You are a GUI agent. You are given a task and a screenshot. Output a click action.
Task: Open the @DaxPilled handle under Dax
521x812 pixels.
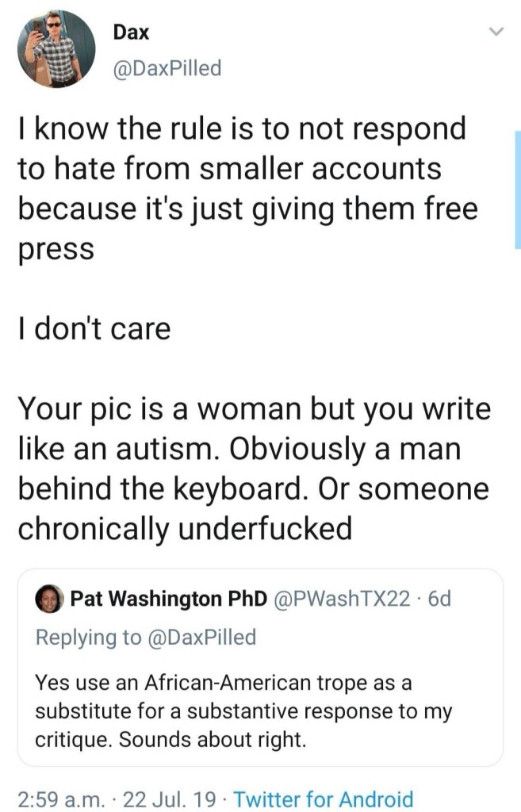(x=167, y=68)
